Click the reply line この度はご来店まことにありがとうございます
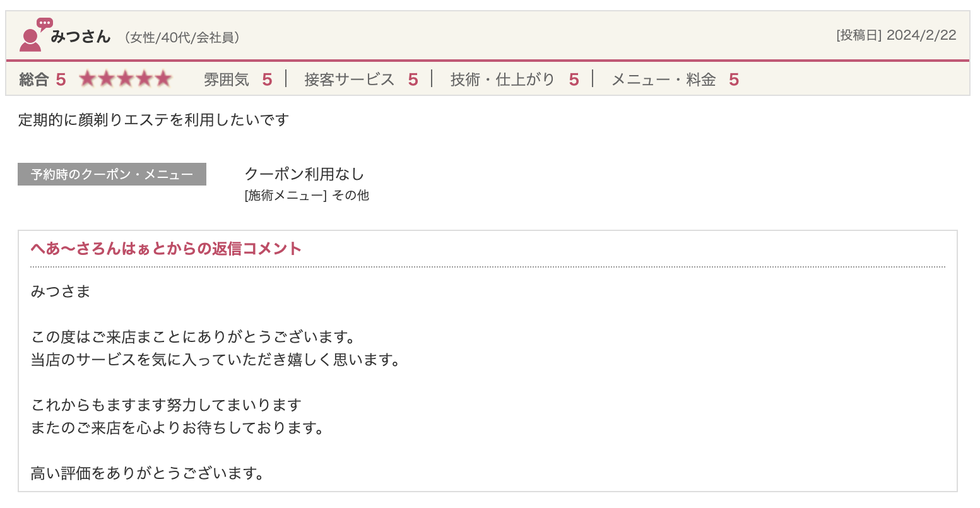The width and height of the screenshot is (980, 508). 194,337
